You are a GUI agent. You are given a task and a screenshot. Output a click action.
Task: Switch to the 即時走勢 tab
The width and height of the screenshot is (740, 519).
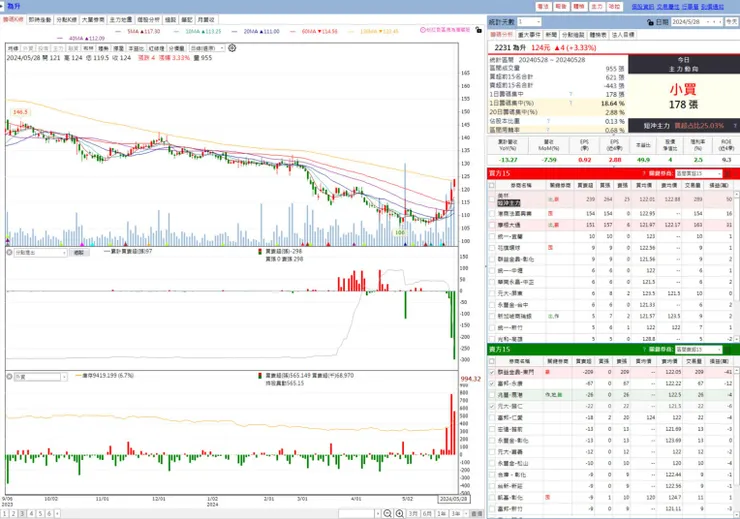tap(40, 20)
